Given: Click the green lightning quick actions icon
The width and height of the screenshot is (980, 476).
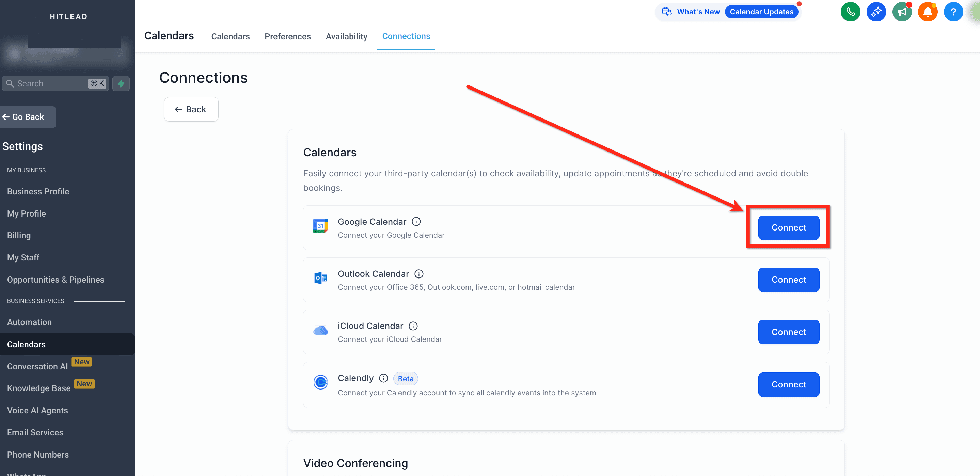Looking at the screenshot, I should (x=121, y=83).
